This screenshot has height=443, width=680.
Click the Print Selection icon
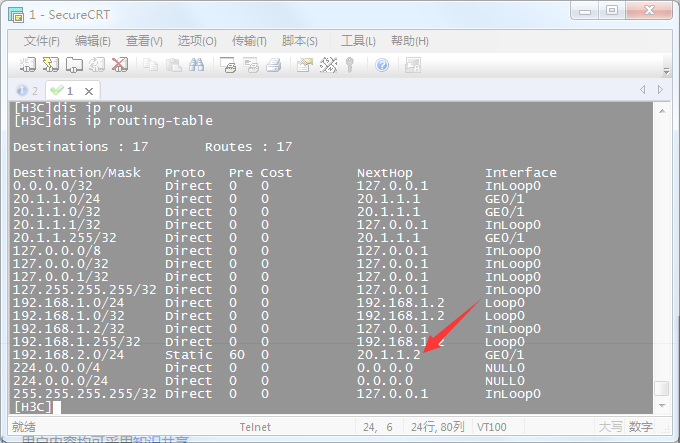click(x=251, y=65)
